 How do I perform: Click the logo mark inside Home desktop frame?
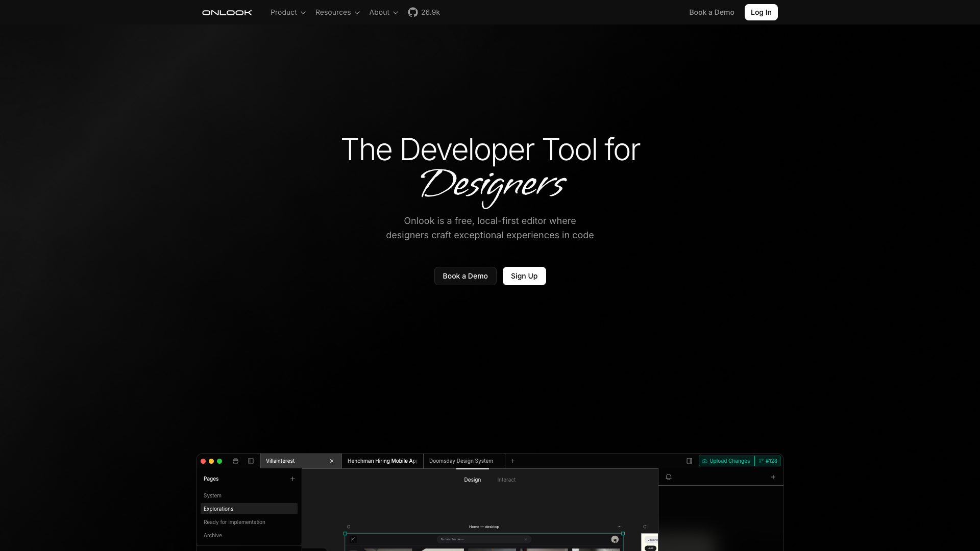tap(353, 539)
